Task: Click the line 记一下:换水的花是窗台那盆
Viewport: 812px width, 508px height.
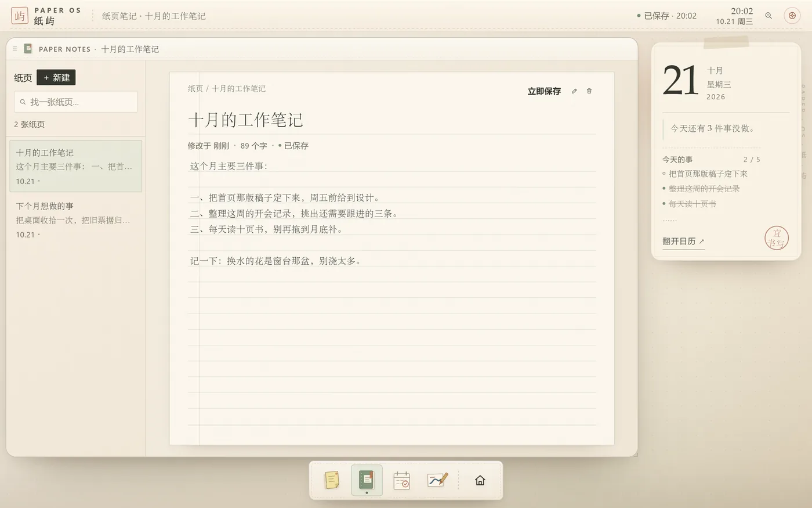Action: [x=277, y=261]
